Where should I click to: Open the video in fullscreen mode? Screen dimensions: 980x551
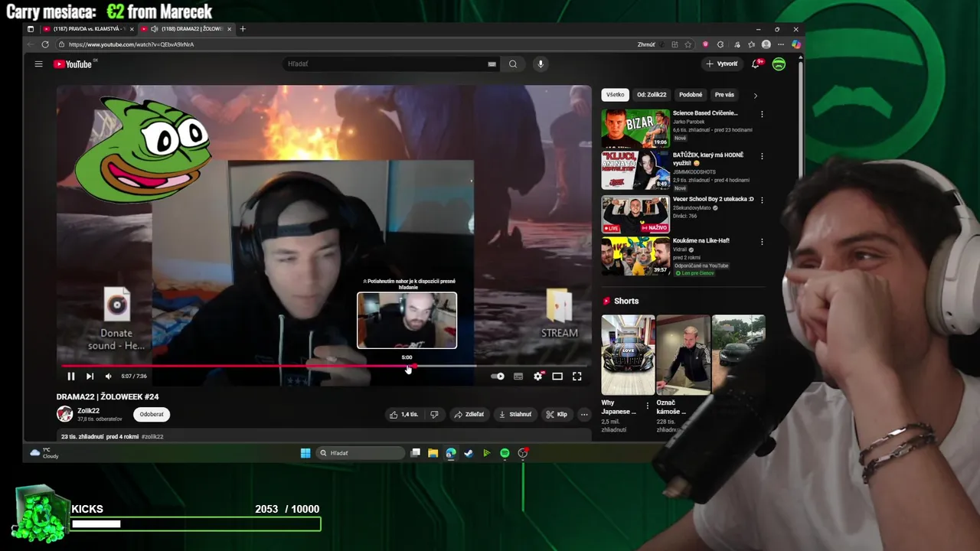pos(577,376)
